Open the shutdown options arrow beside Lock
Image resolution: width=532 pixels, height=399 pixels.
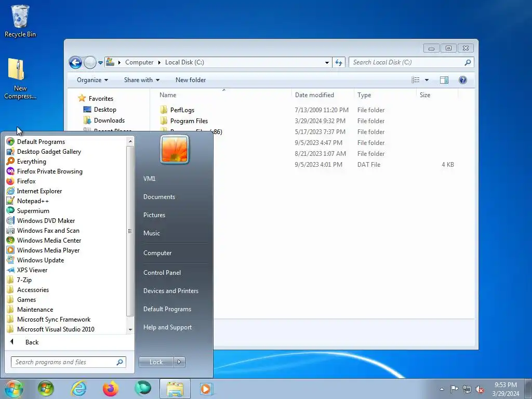[x=179, y=362]
